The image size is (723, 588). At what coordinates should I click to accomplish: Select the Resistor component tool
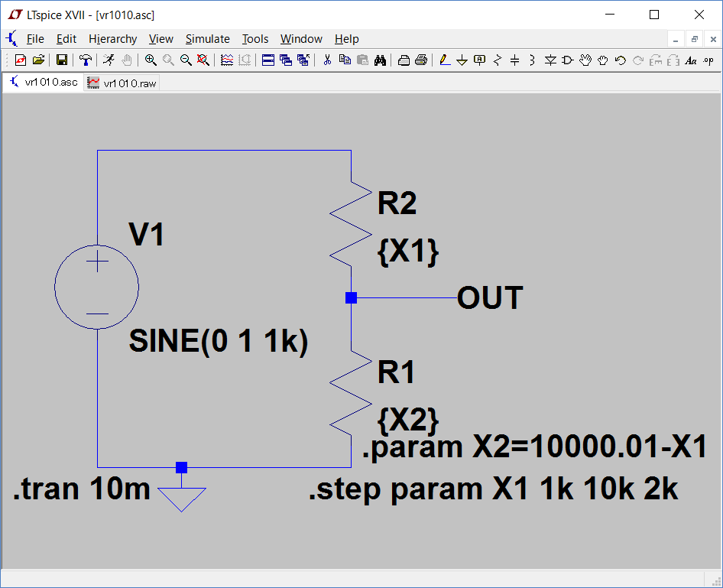click(498, 60)
